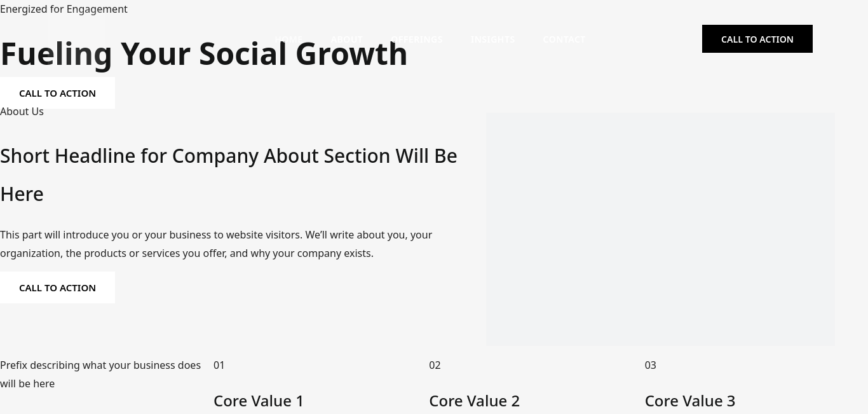Select the Core Value 1 heading
The height and width of the screenshot is (414, 868).
[x=259, y=401]
